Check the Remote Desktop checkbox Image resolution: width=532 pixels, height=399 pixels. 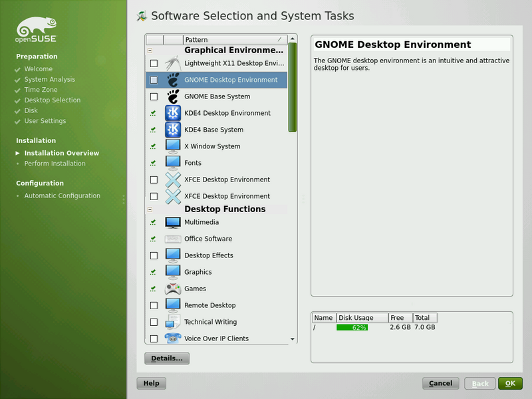[x=154, y=305]
